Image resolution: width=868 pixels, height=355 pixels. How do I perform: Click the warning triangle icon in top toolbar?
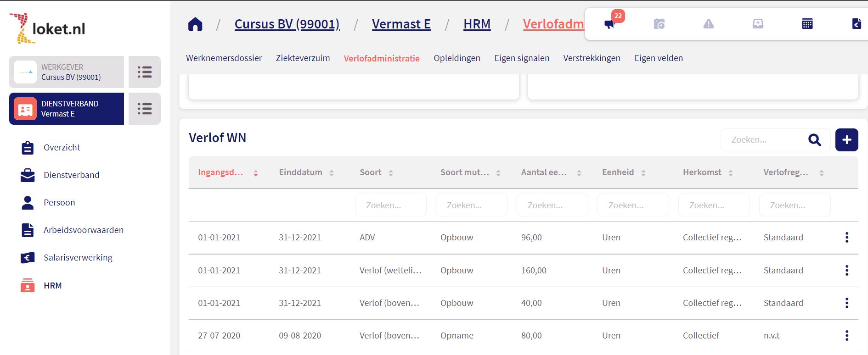pos(709,24)
